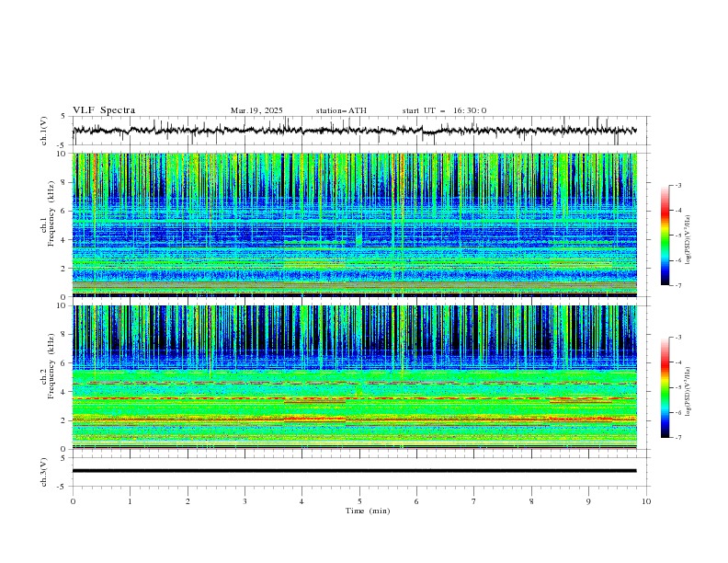728x563 pixels.
Task: Click the "-7" tick on ch.2 colorbar
Action: click(x=678, y=438)
